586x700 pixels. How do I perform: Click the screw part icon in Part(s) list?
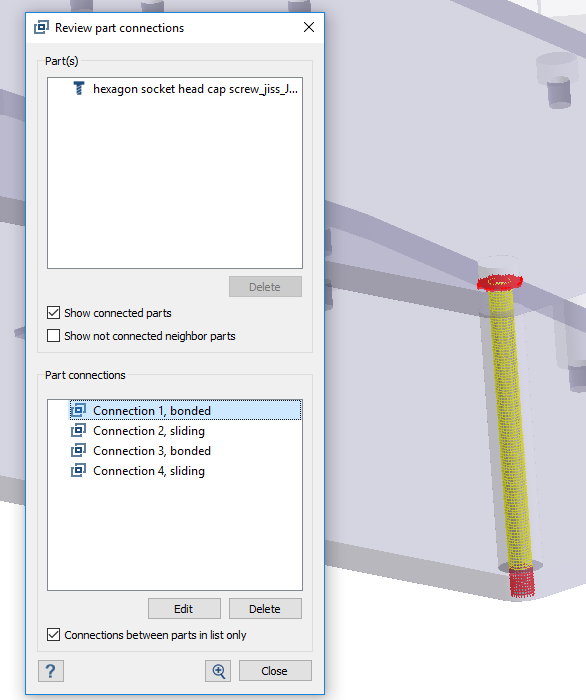point(79,88)
